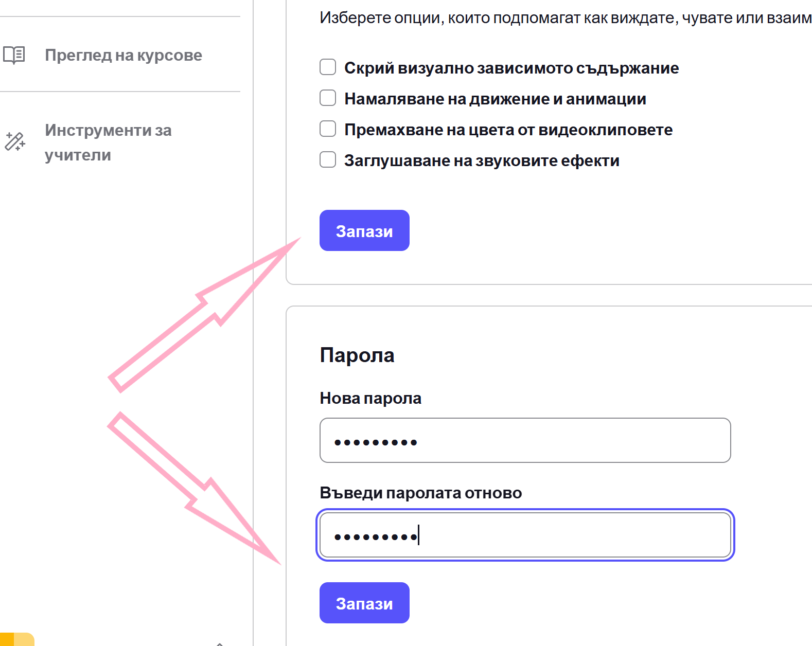
Task: Click the Въведи паролата отново input field
Action: (x=525, y=535)
